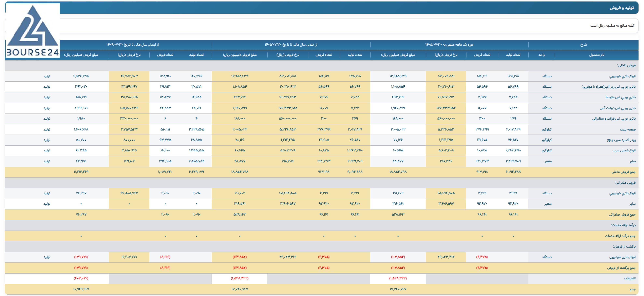Image resolution: width=644 pixels, height=296 pixels.
Task: Select the sales amount '۶,۵۲۶,۳۹۵'
Action: 81,76
